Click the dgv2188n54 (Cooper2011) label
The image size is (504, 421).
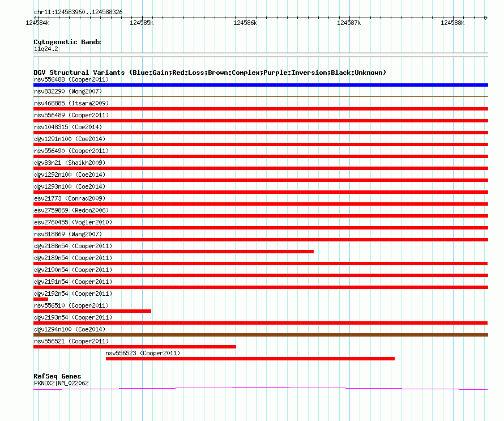click(73, 246)
